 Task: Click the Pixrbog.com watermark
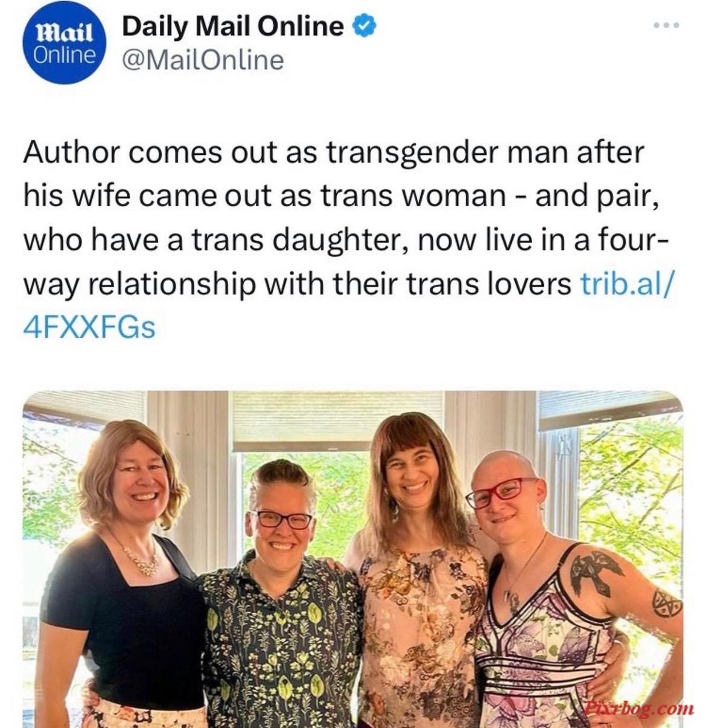coord(639,708)
